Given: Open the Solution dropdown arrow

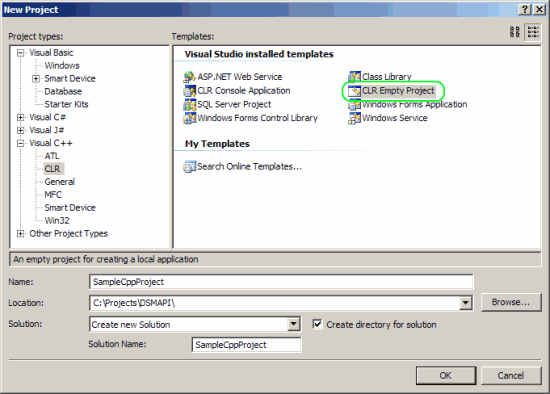Looking at the screenshot, I should click(x=293, y=324).
